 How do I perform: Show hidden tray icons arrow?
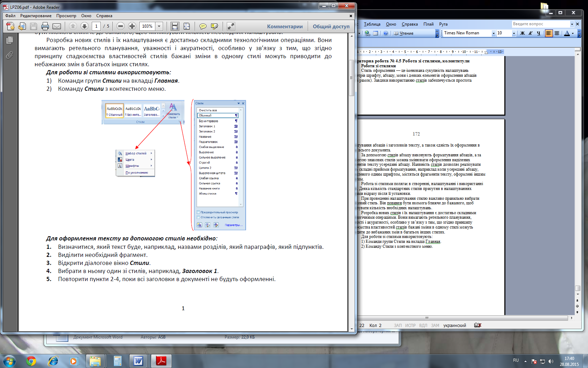tap(525, 361)
